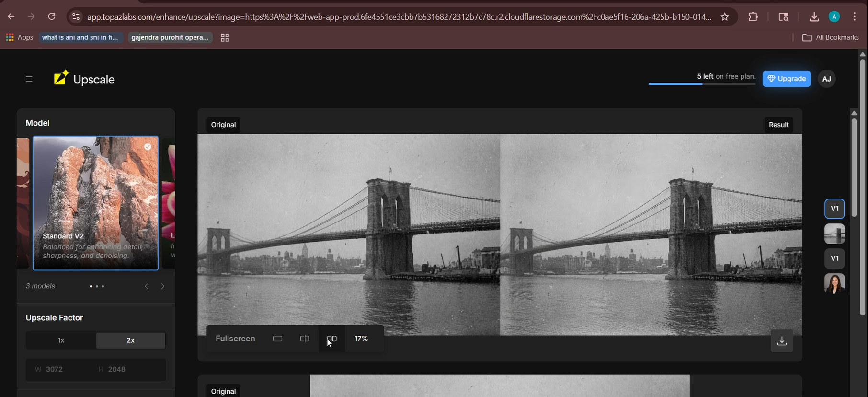Click the Original label on top image
This screenshot has width=868, height=397.
pos(223,125)
